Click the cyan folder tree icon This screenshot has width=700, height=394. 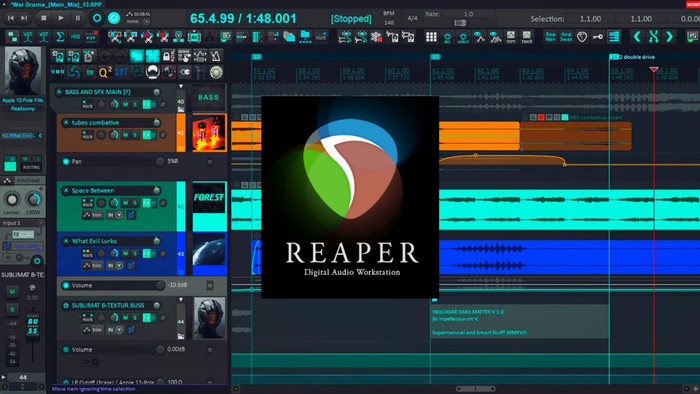(305, 36)
